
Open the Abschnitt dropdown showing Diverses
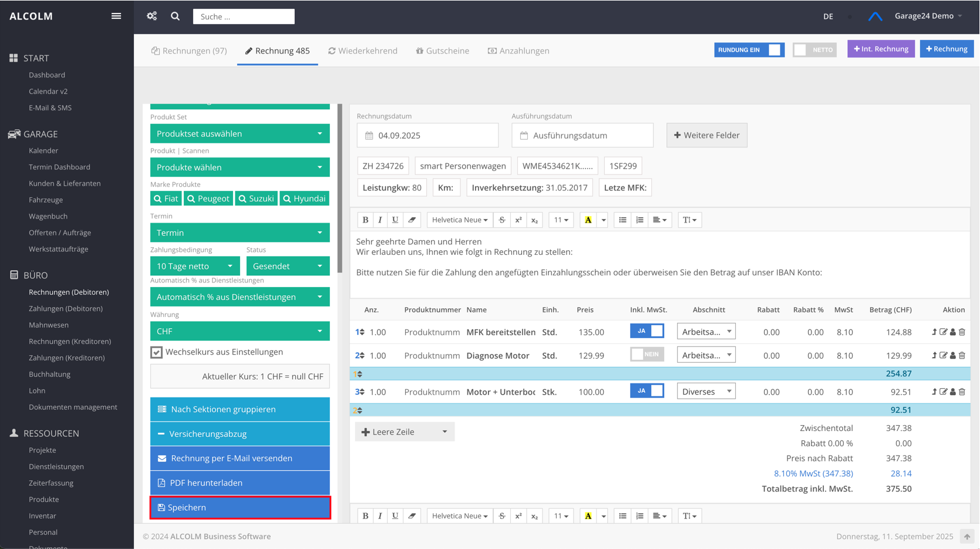(706, 392)
